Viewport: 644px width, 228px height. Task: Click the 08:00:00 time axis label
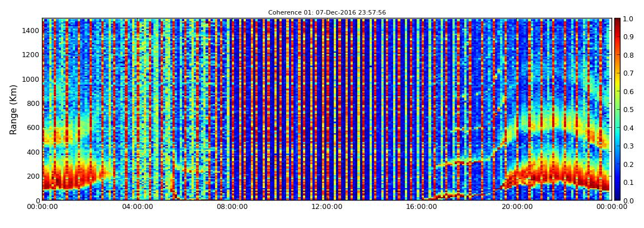click(x=232, y=207)
